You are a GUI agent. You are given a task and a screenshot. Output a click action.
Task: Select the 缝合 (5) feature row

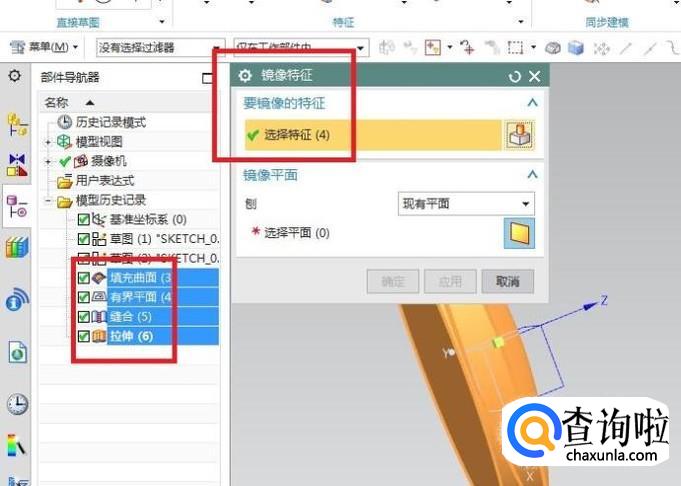(x=163, y=317)
